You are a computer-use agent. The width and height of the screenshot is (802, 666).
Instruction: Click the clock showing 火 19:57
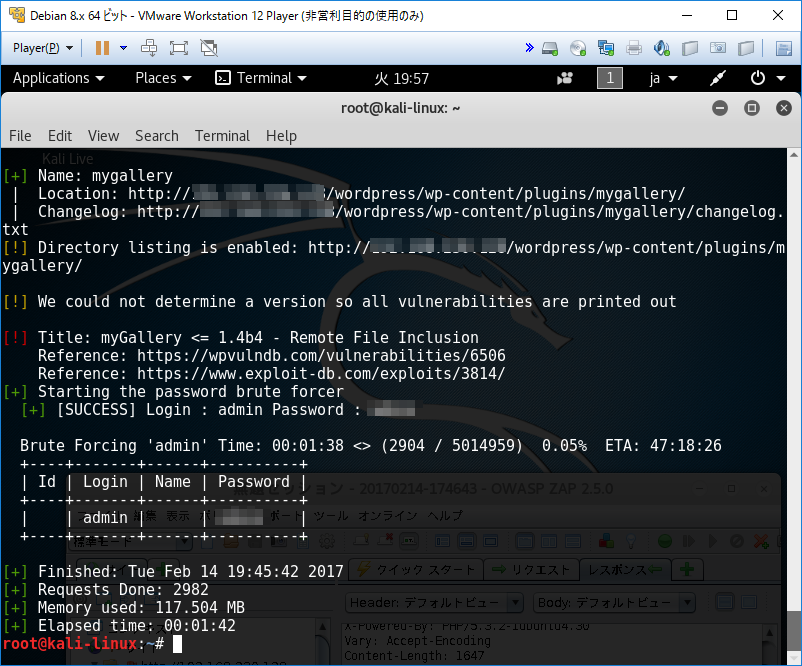tap(402, 79)
